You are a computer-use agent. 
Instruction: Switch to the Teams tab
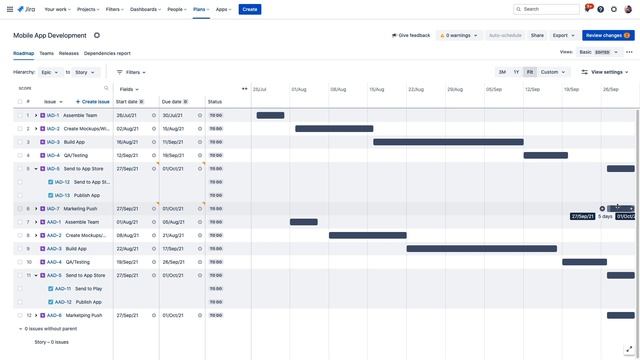coord(47,53)
